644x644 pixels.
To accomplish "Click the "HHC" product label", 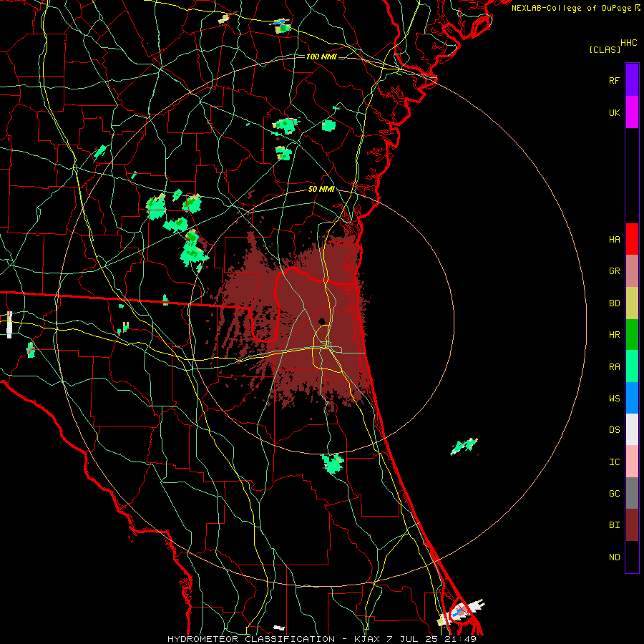I will point(629,43).
